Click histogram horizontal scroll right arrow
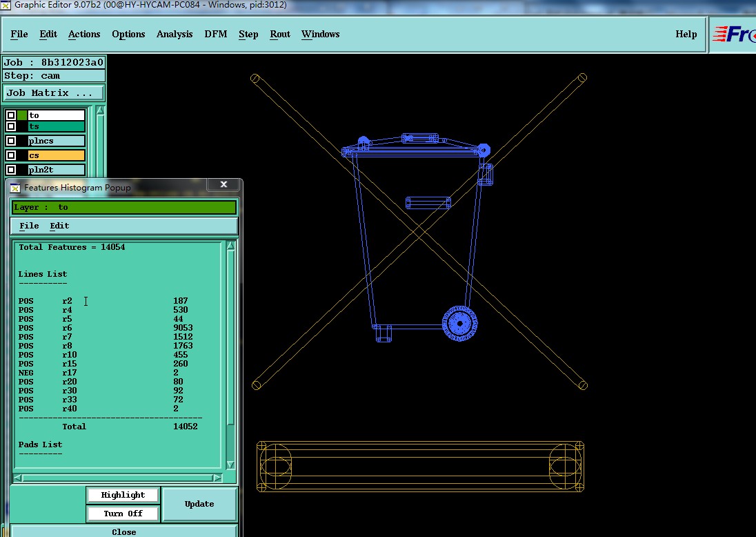 (217, 478)
